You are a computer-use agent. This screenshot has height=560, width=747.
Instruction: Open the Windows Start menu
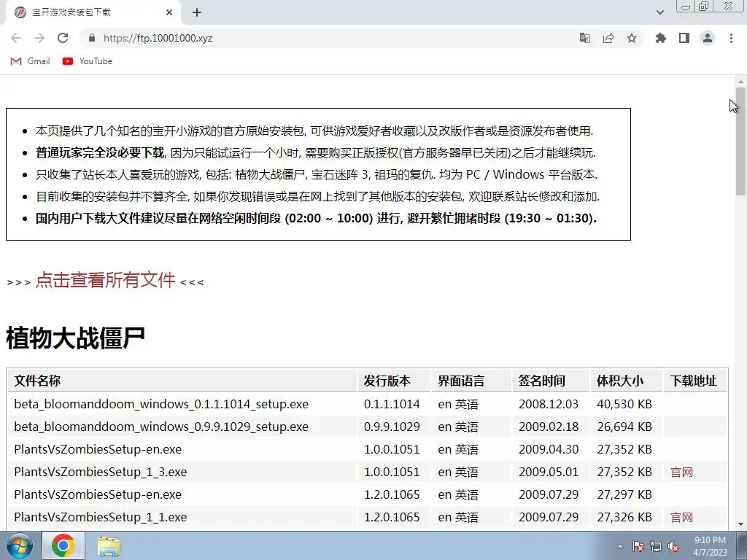pos(20,545)
